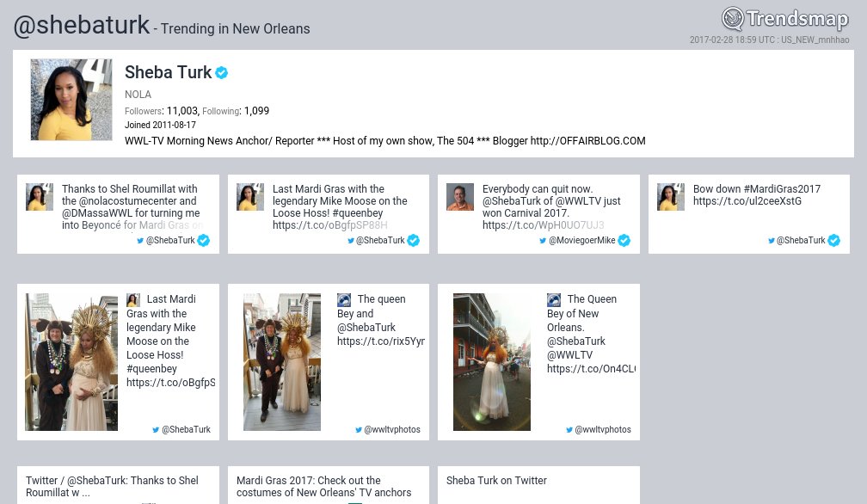The height and width of the screenshot is (504, 867).
Task: Open MoviegoerMike's avatar on 'Everybody can quit now' tweet
Action: [x=460, y=197]
